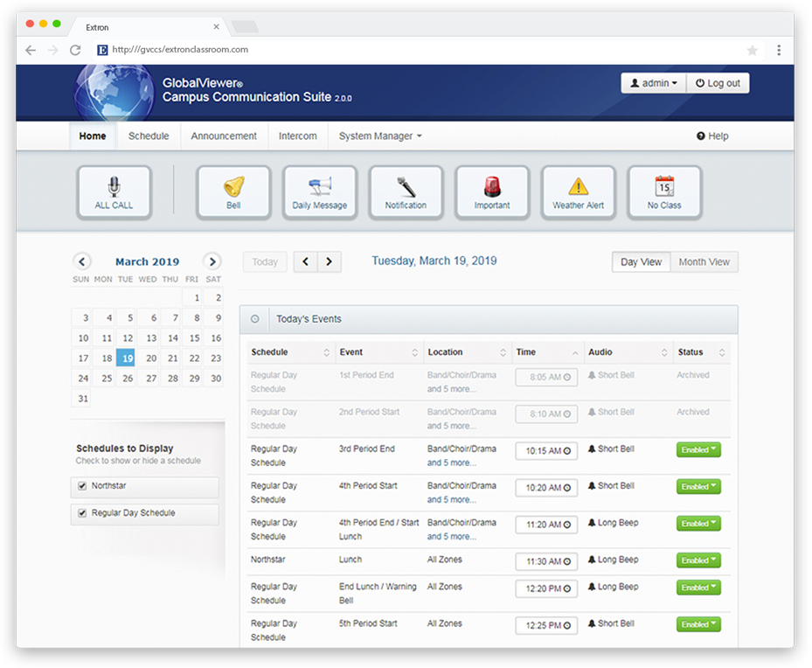
Task: Sort the table by Status column
Action: coord(701,352)
